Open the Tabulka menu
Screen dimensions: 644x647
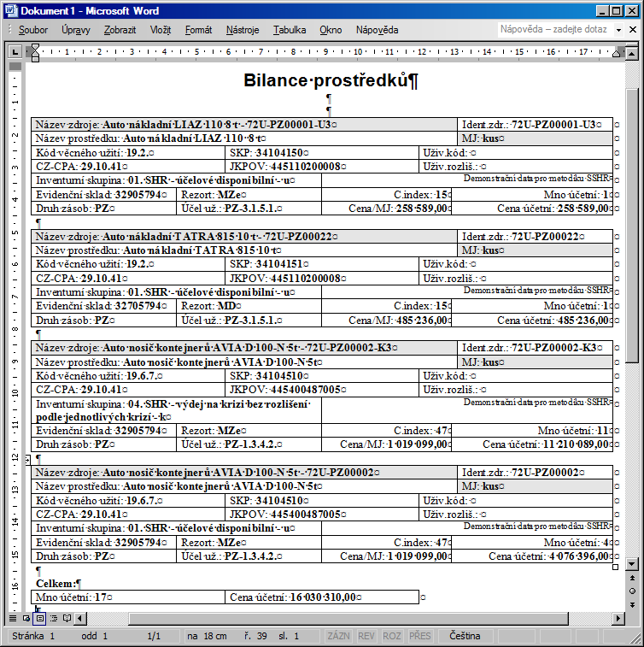click(x=290, y=30)
